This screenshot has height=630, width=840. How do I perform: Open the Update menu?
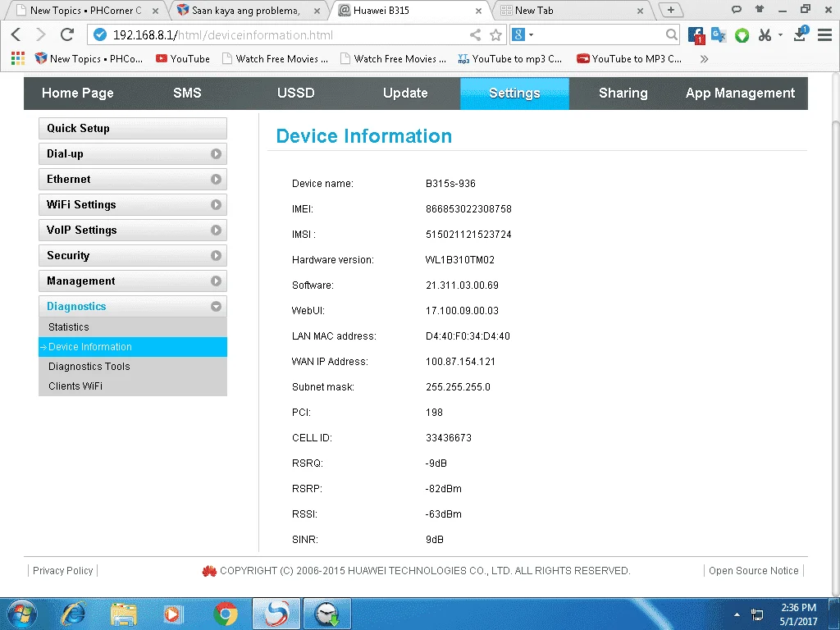point(405,94)
